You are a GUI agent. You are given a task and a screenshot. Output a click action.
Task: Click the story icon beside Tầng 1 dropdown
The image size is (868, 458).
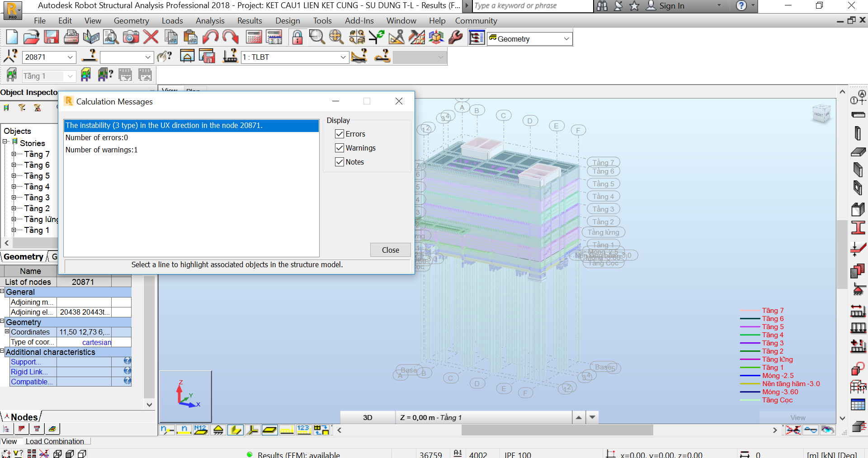tap(12, 75)
